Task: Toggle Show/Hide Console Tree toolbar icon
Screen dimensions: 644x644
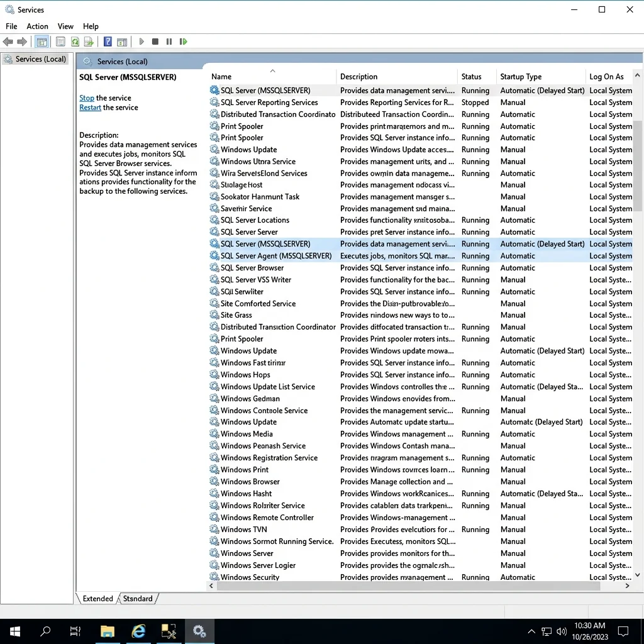Action: click(x=42, y=42)
